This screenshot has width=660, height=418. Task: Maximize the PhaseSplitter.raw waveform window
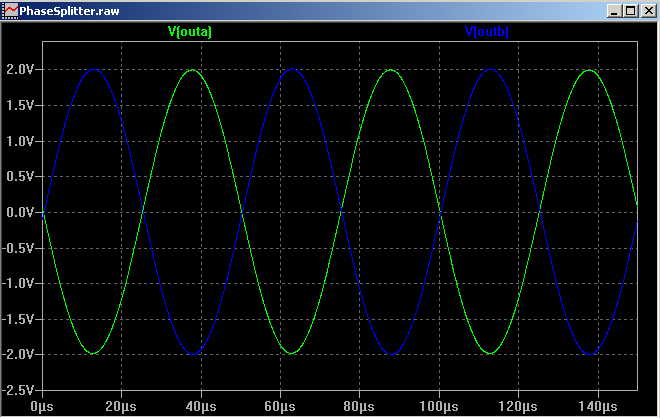coord(631,11)
